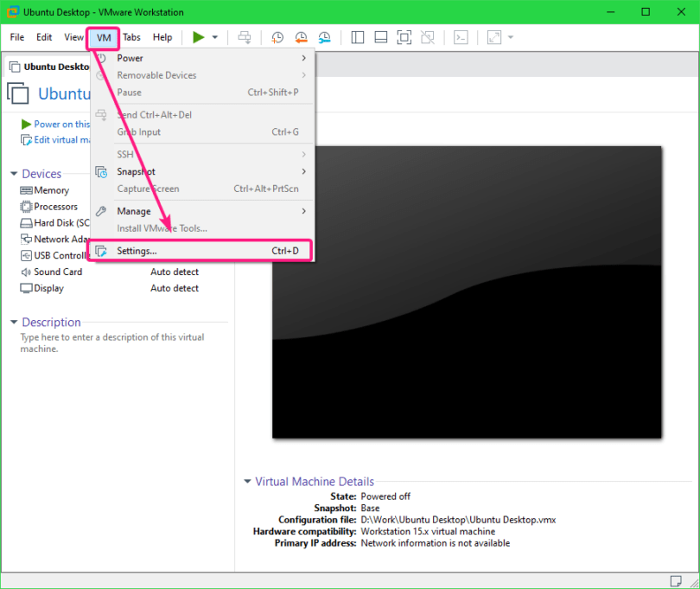Click the Settings menu item icon

(101, 251)
